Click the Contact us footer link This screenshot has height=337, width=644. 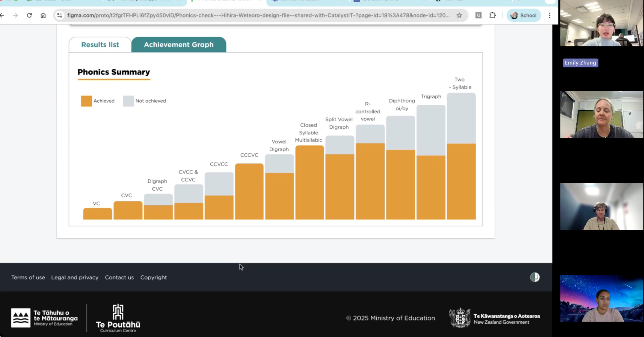(119, 278)
